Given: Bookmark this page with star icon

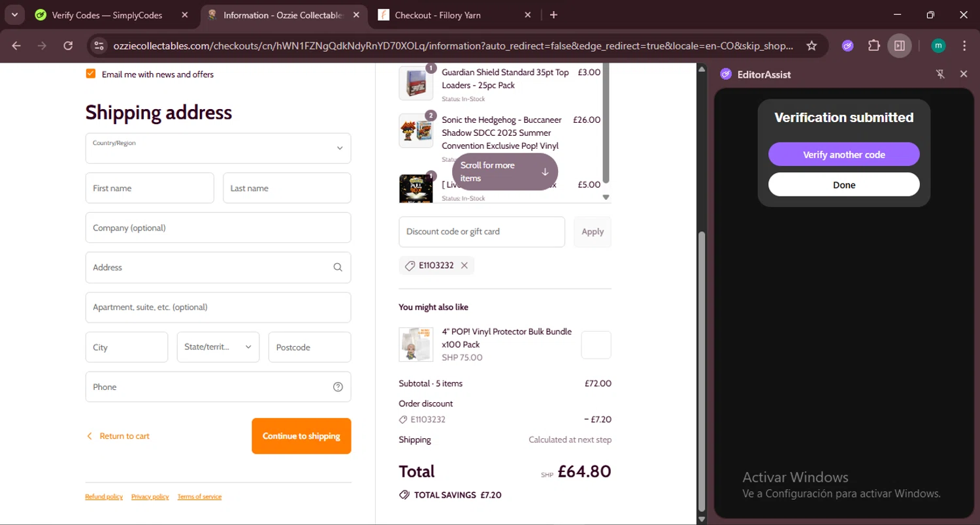Looking at the screenshot, I should [x=811, y=46].
